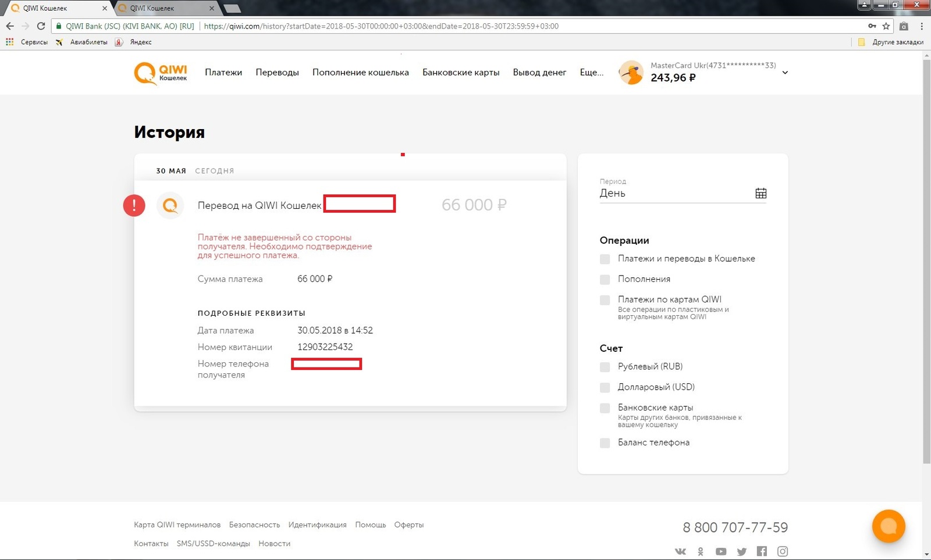This screenshot has width=931, height=560.
Task: Open Вывод денег menu
Action: pyautogui.click(x=539, y=72)
